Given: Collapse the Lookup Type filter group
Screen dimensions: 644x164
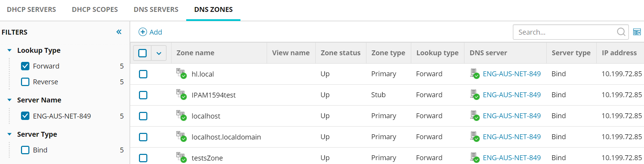Looking at the screenshot, I should (9, 50).
